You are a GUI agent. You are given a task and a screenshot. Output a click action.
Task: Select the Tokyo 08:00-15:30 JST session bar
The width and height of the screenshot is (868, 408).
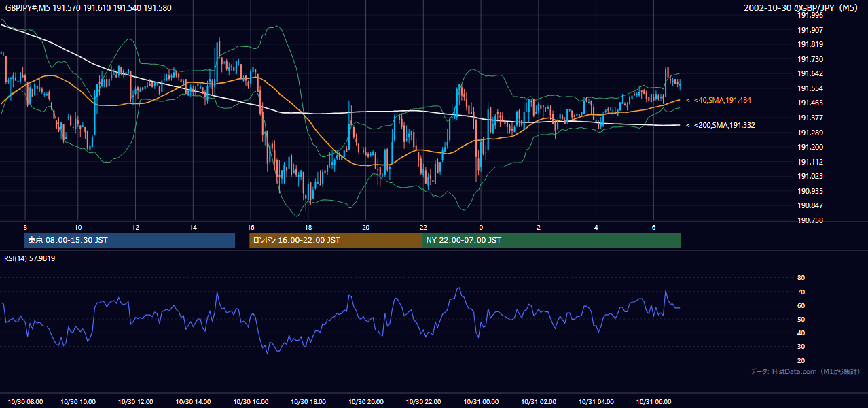[x=130, y=240]
